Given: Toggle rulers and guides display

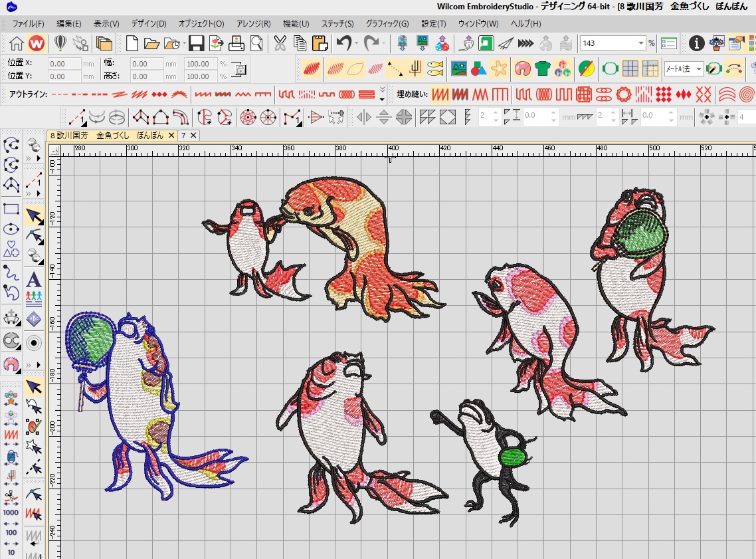Looking at the screenshot, I should [650, 68].
